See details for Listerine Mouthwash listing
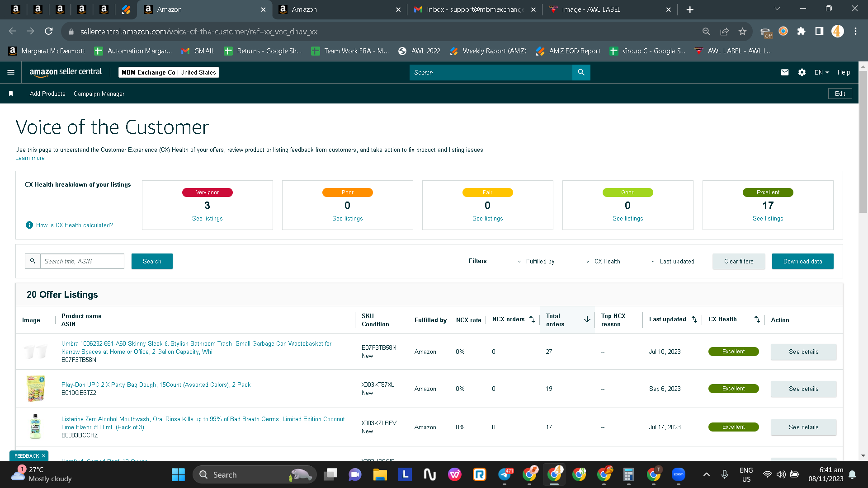 click(x=804, y=427)
